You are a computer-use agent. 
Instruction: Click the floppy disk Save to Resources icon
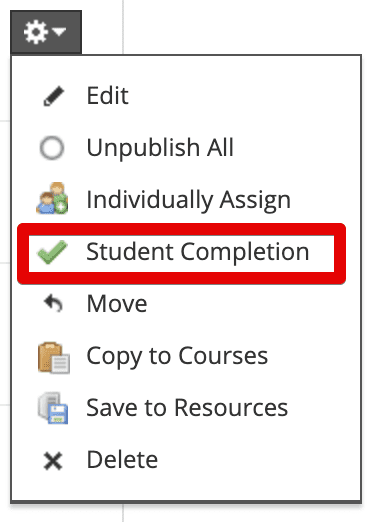coord(53,408)
